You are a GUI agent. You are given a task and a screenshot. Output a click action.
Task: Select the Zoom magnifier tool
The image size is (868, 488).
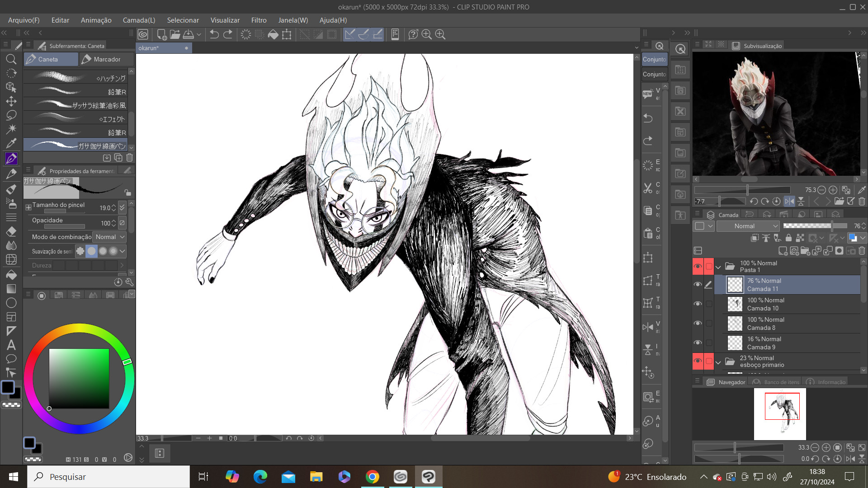click(11, 59)
